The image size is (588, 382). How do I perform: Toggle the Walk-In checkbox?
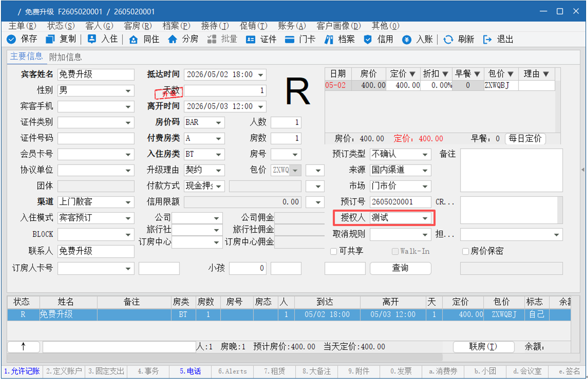tap(395, 251)
